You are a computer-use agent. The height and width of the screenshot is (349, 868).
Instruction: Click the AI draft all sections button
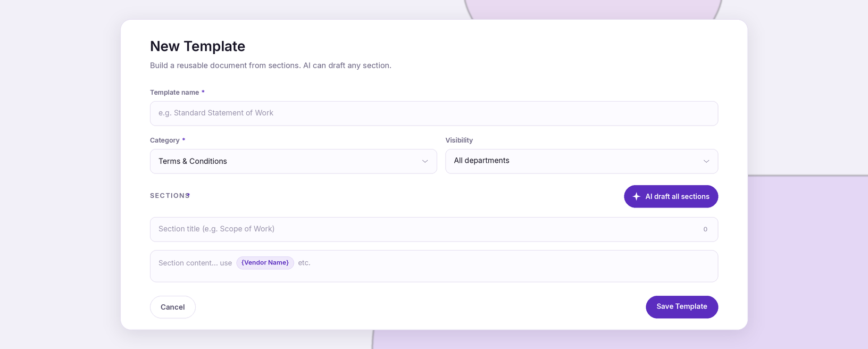click(671, 196)
